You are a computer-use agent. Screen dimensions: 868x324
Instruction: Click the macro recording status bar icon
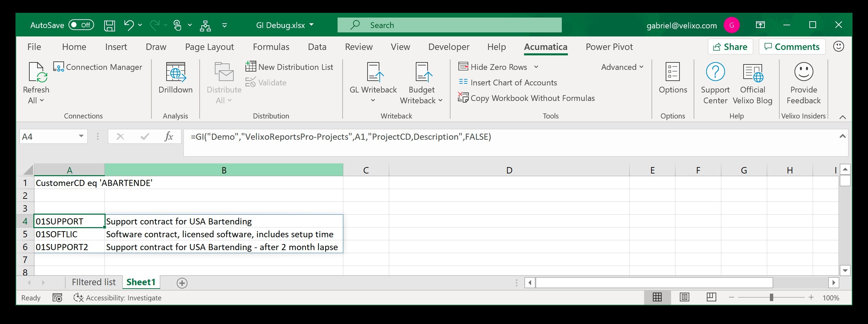(57, 298)
